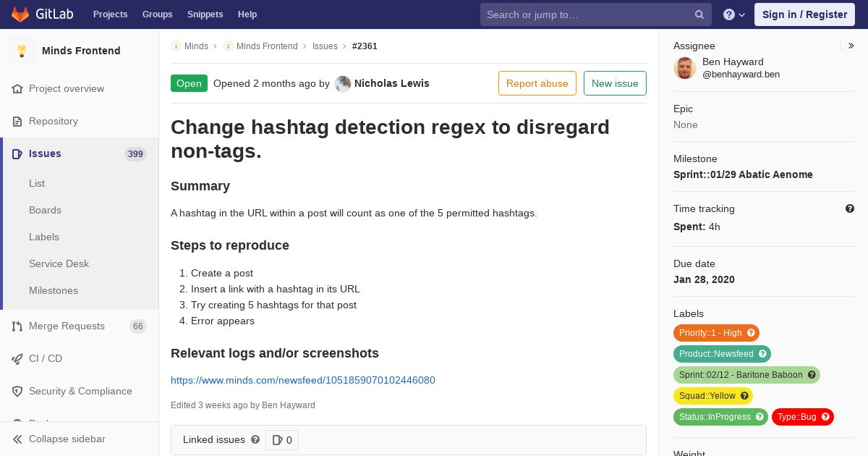The image size is (868, 456).
Task: Click the Minds Frontend lightbulb avatar
Action: [22, 51]
